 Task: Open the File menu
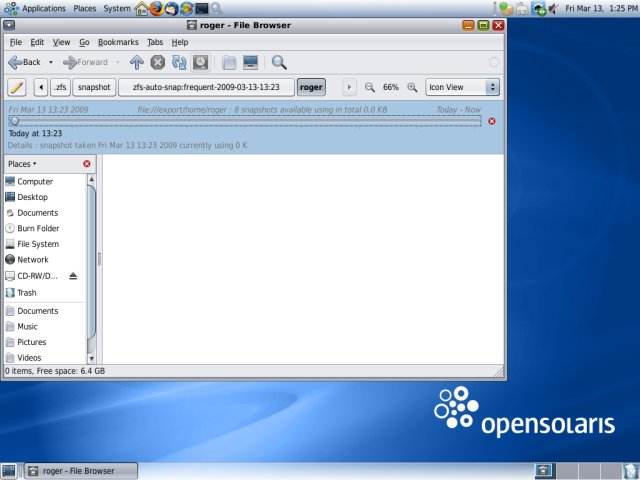(x=16, y=42)
